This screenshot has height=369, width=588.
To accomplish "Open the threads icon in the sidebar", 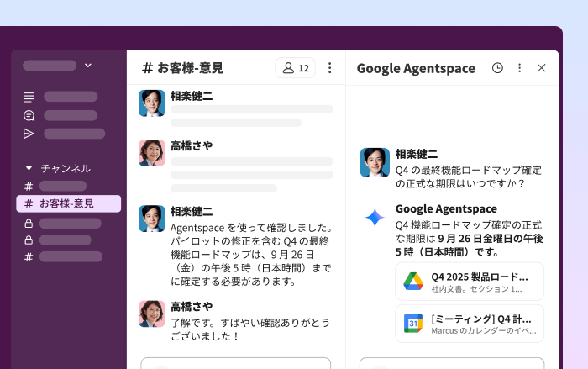I will (x=29, y=97).
